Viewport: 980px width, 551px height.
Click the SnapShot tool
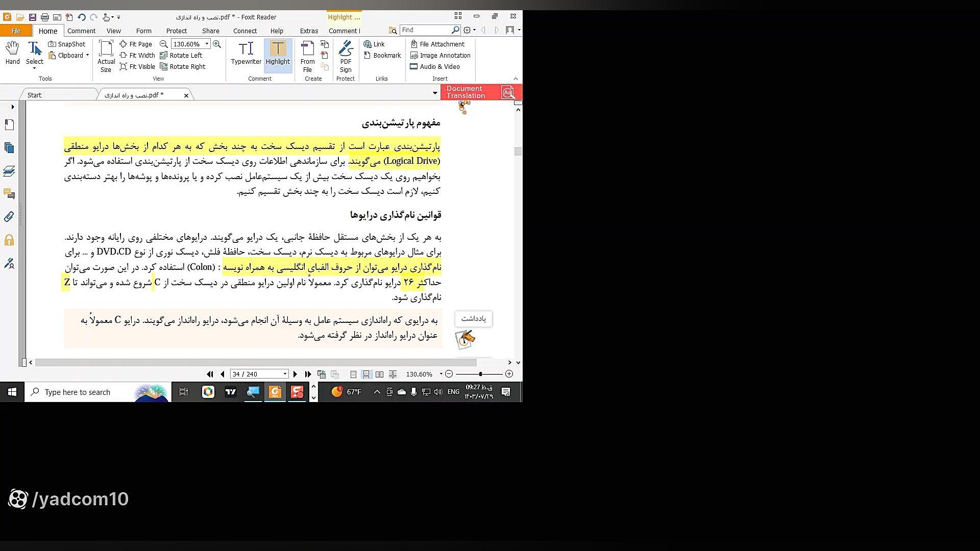click(x=67, y=44)
